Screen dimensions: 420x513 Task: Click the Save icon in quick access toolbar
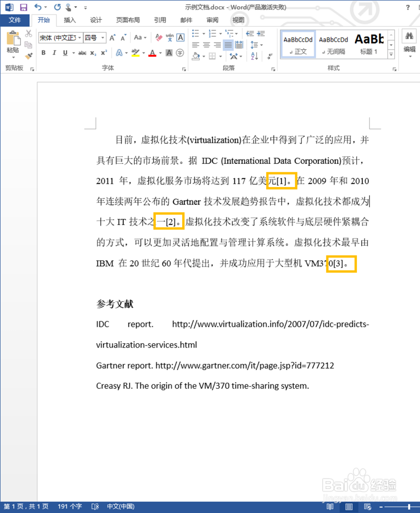(x=24, y=7)
